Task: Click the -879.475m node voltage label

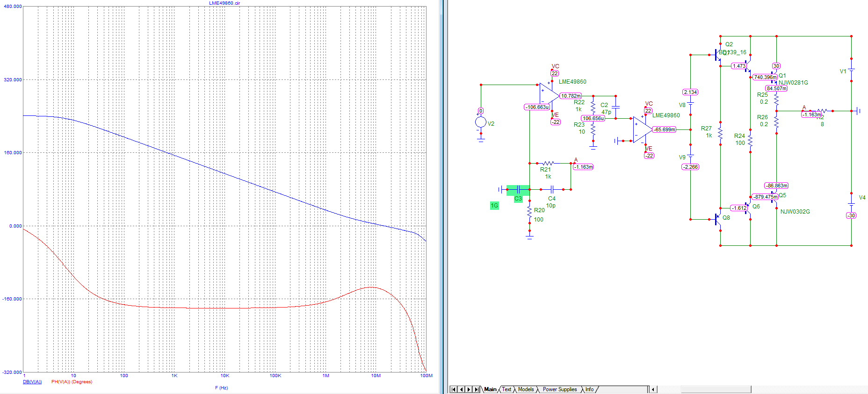Action: 765,197
